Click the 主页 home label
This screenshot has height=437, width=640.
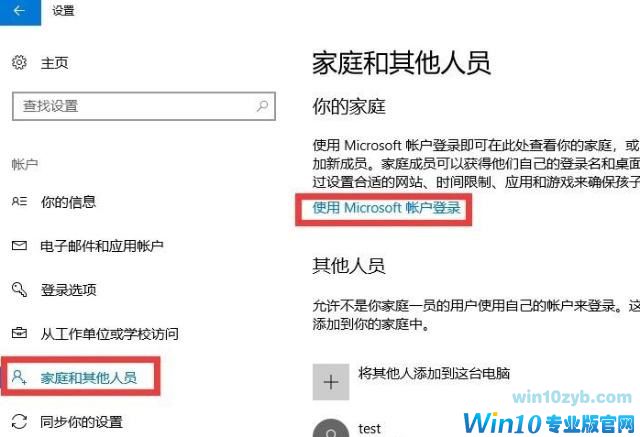pyautogui.click(x=54, y=63)
